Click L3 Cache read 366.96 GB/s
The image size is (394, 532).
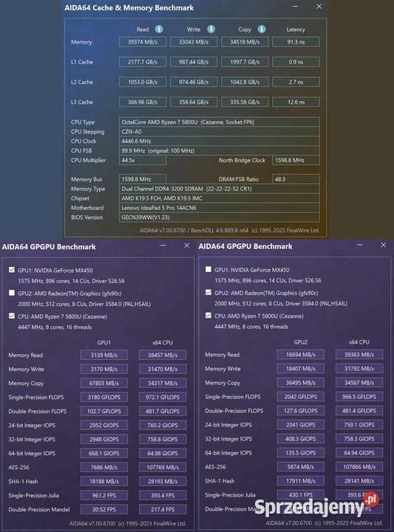click(x=143, y=102)
